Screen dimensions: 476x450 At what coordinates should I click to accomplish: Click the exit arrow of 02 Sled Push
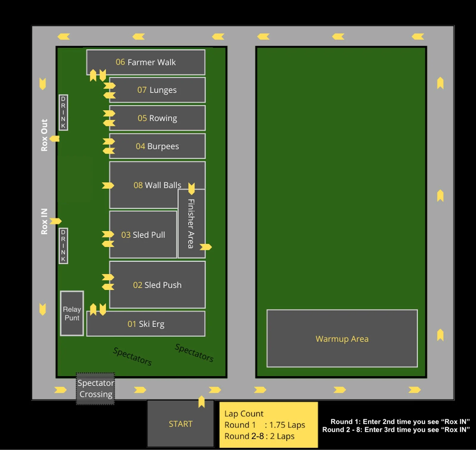coord(108,287)
